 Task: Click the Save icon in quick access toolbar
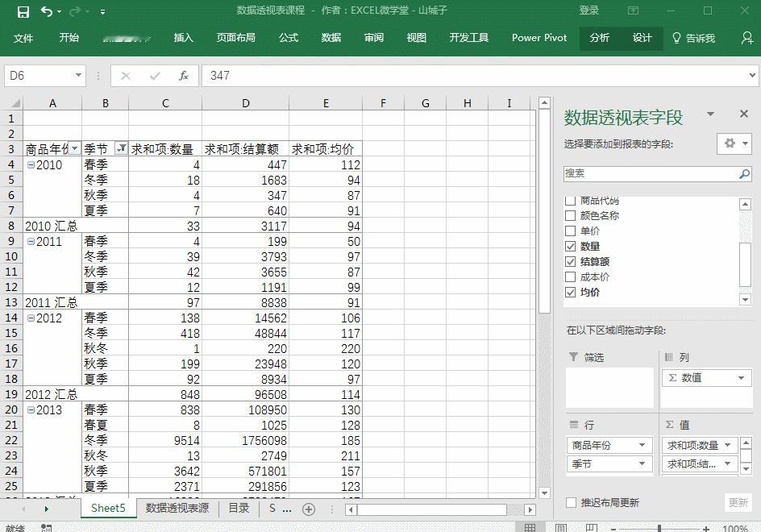23,11
